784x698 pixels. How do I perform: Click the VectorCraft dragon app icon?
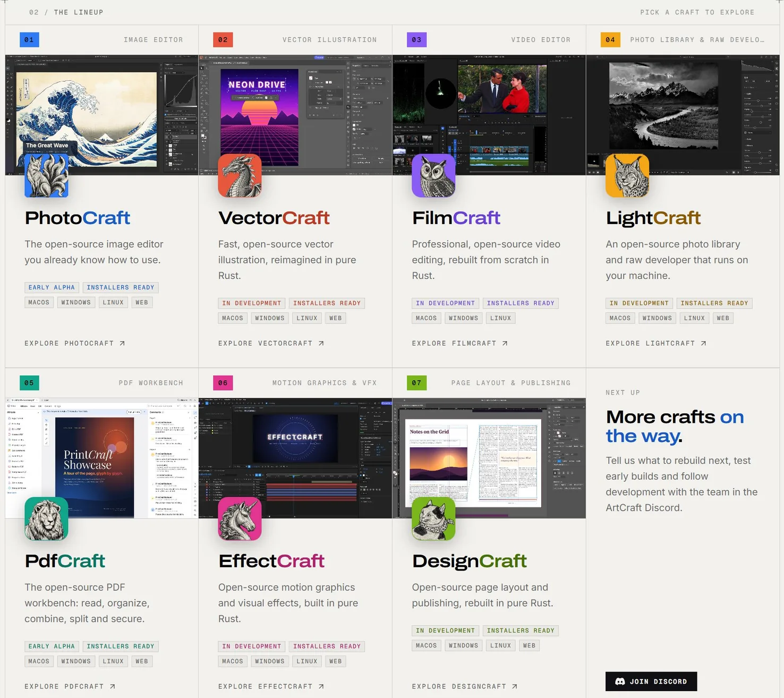coord(240,176)
